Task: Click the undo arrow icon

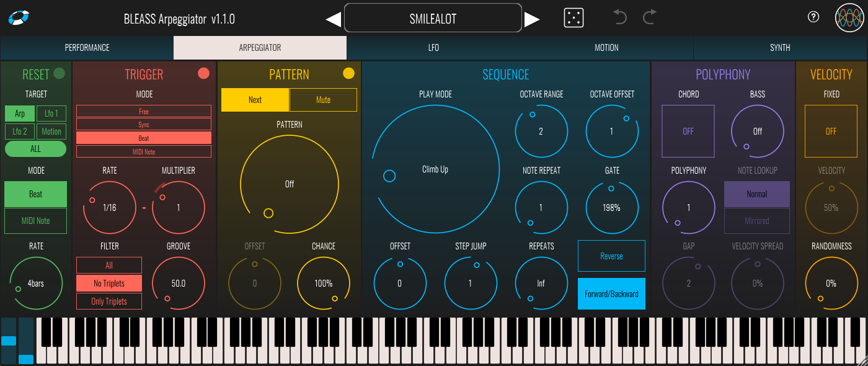Action: (x=620, y=17)
